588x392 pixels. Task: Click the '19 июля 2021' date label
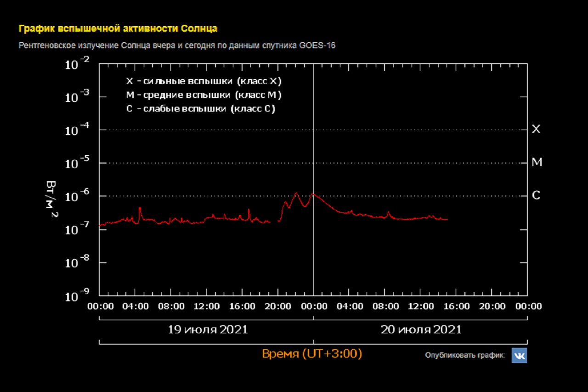(207, 330)
